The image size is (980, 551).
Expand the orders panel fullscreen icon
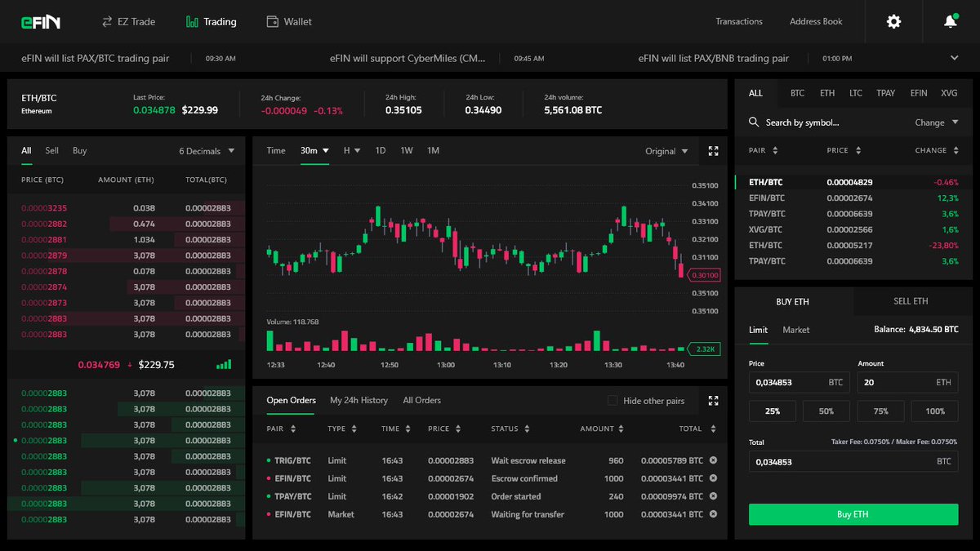714,401
